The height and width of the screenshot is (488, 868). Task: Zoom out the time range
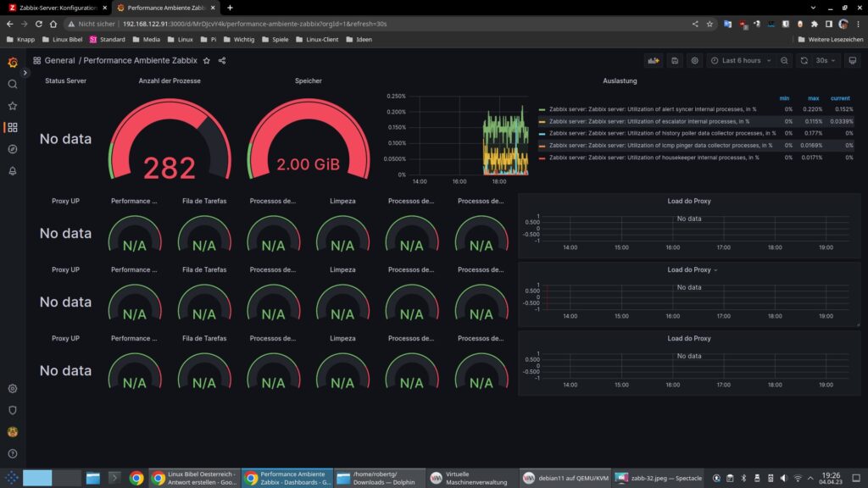[x=784, y=60]
